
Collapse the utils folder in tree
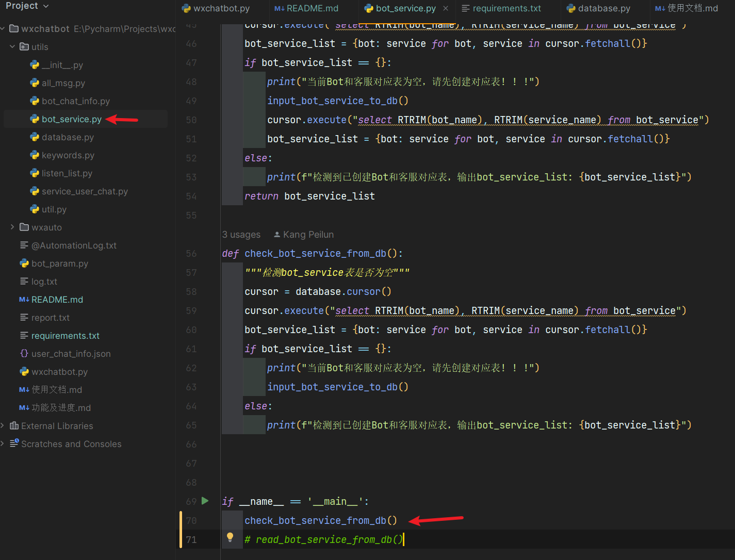(x=12, y=46)
